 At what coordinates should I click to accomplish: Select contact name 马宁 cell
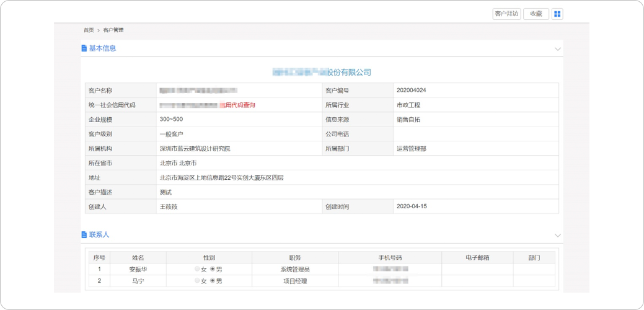click(138, 281)
